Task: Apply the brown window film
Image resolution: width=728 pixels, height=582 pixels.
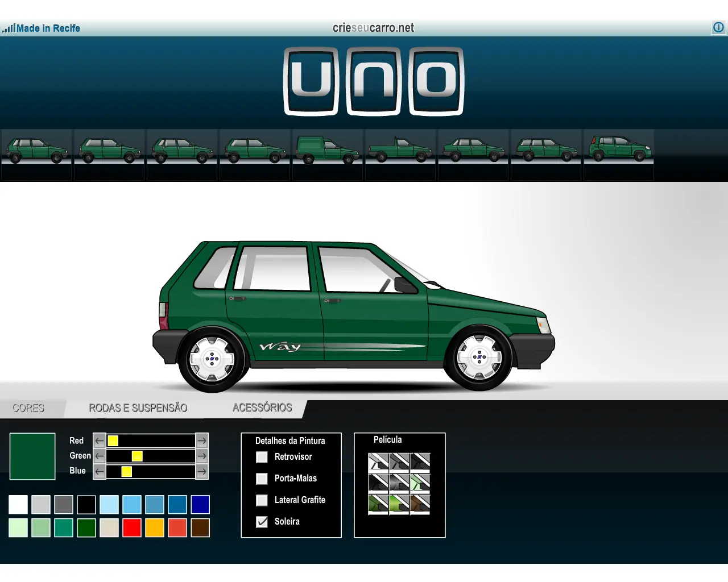Action: [x=420, y=504]
